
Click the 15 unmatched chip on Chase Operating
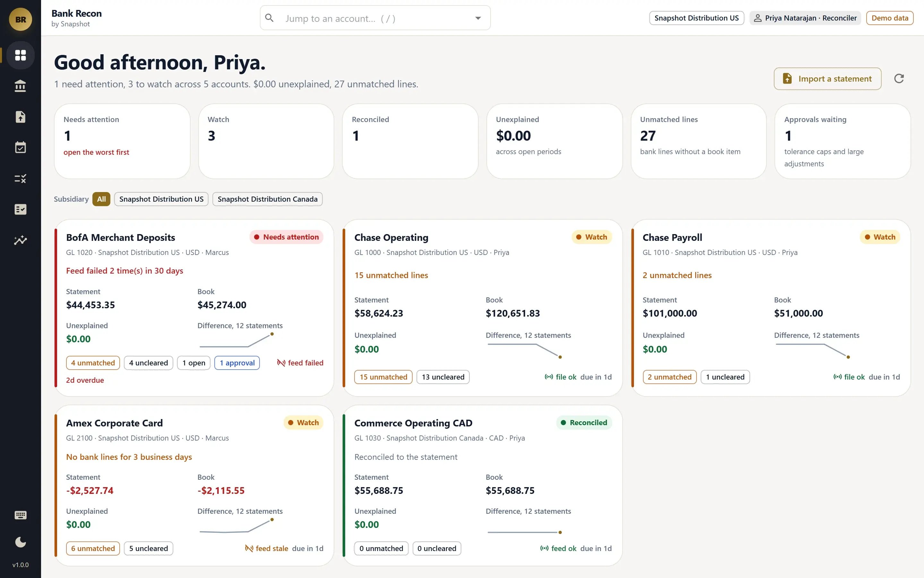click(383, 377)
